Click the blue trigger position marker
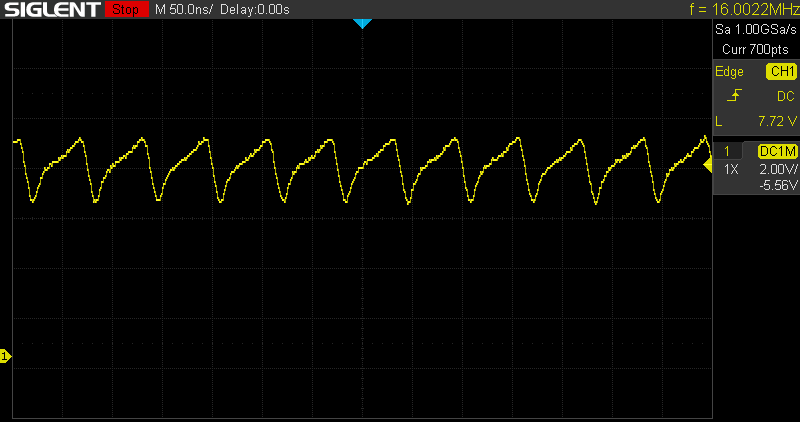 click(x=362, y=23)
